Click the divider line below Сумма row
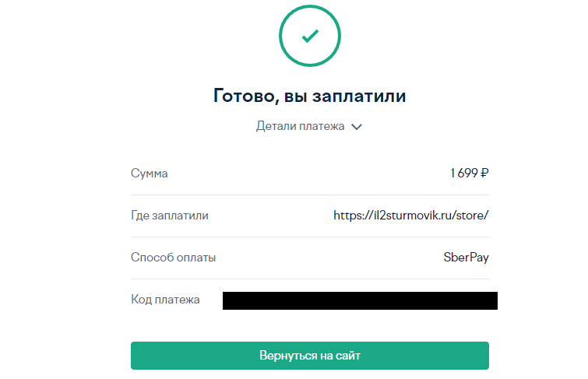The width and height of the screenshot is (588, 379). pos(310,195)
